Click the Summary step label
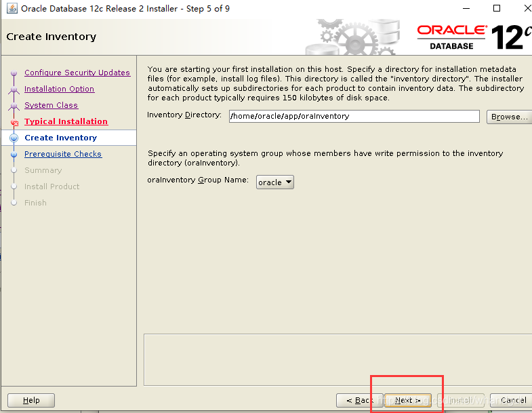The height and width of the screenshot is (413, 532). [43, 170]
